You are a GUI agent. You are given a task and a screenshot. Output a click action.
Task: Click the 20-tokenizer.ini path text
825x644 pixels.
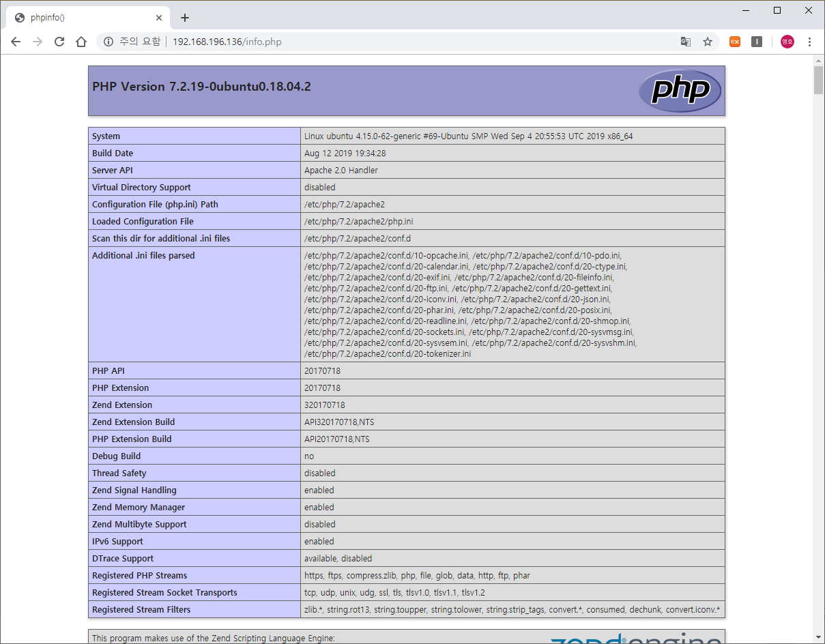[388, 354]
